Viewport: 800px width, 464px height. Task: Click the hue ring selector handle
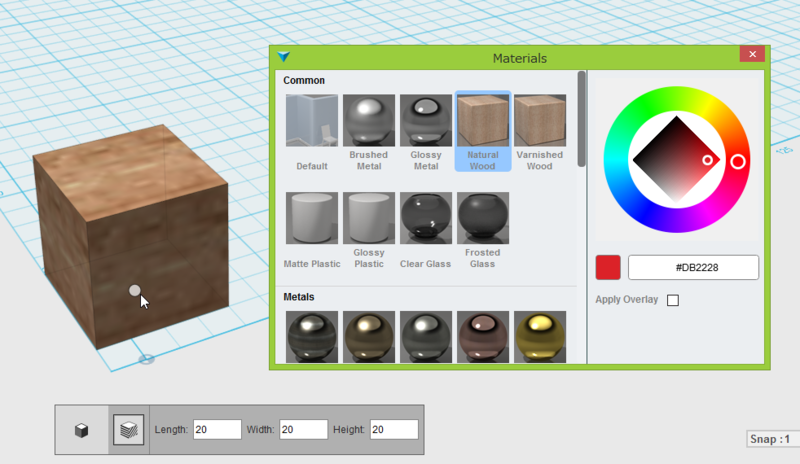click(x=738, y=162)
